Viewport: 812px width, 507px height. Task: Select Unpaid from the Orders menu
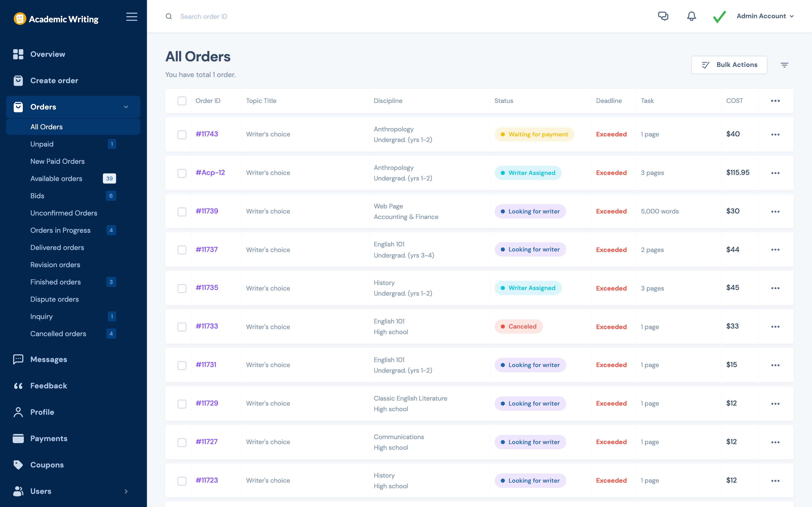[x=42, y=144]
